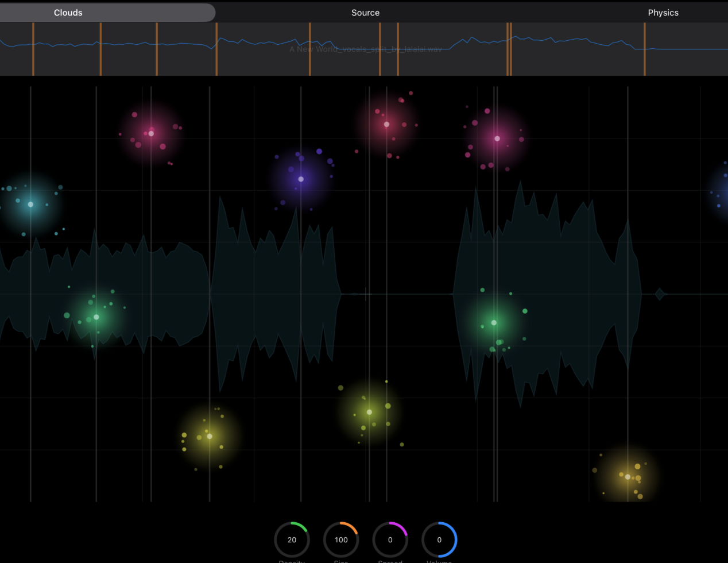Click the last orange marker in the overview waveform

coord(645,49)
